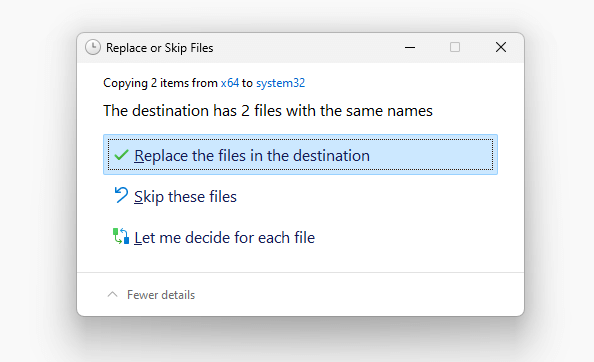Click the "Replace or Skip Files" title text

pos(159,48)
